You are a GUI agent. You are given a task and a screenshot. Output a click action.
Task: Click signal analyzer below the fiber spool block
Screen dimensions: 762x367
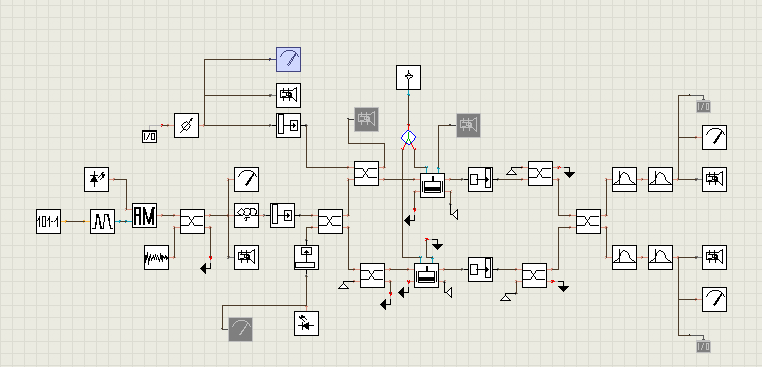point(246,258)
